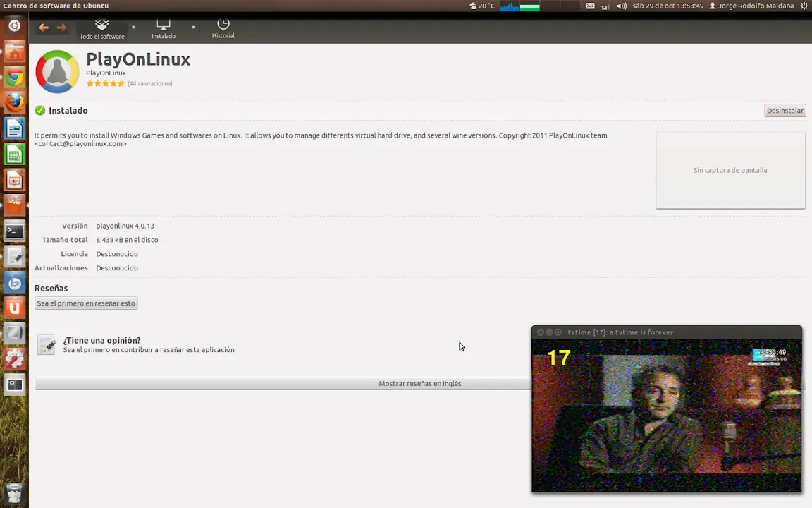Open the workspace switcher launcher icon
Screen dimensions: 812x508
tap(15, 385)
